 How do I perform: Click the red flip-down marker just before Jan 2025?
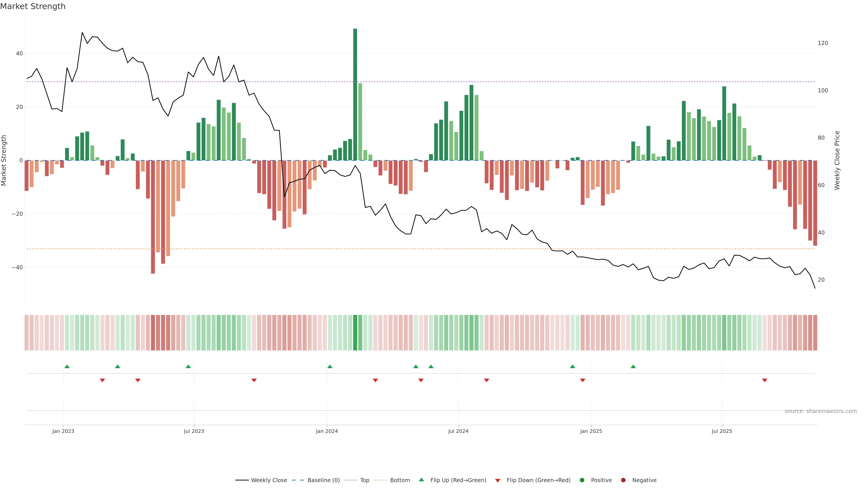583,380
